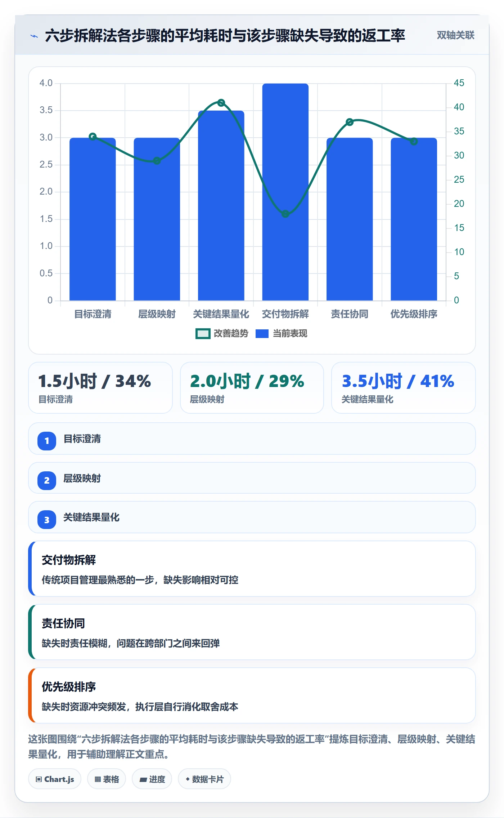Click the 交付物拆解 x-axis label
504x818 pixels.
(285, 314)
